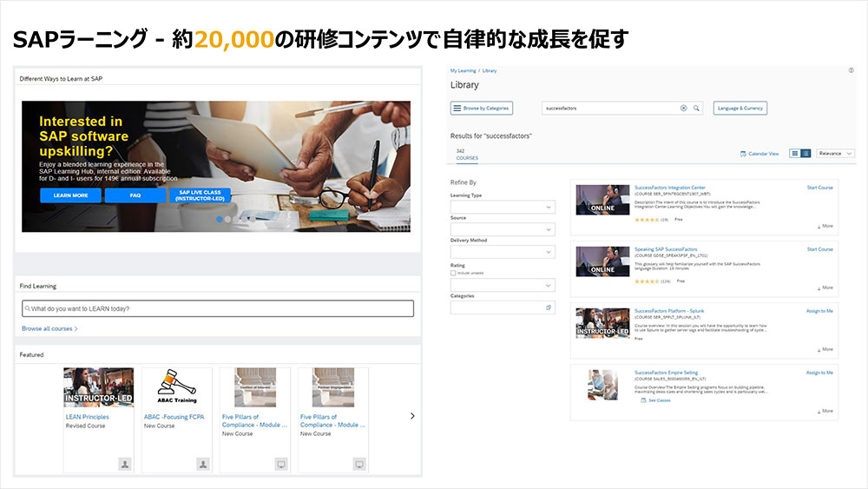Start Course for Speaking SAP SuccessFactors
The width and height of the screenshot is (868, 489).
[819, 249]
